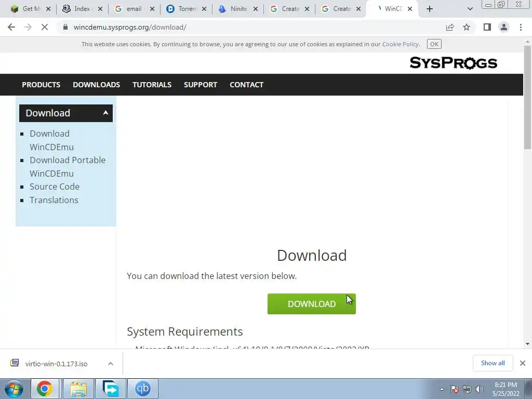Close the Ninite tab

pos(256,9)
